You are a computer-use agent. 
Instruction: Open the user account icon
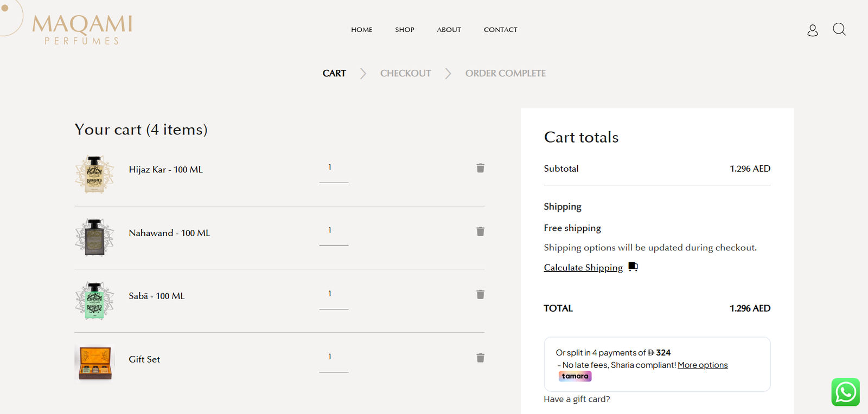812,30
